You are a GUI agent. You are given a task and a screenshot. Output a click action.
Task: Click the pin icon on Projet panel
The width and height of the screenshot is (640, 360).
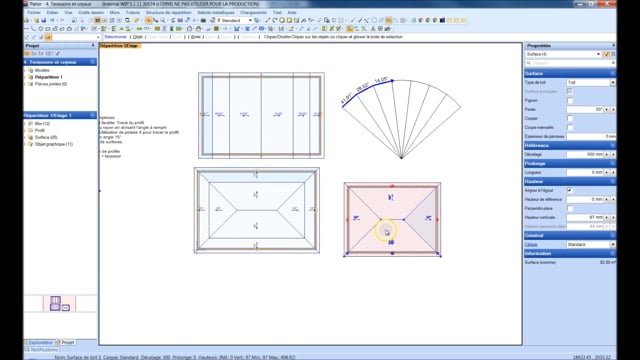93,46
